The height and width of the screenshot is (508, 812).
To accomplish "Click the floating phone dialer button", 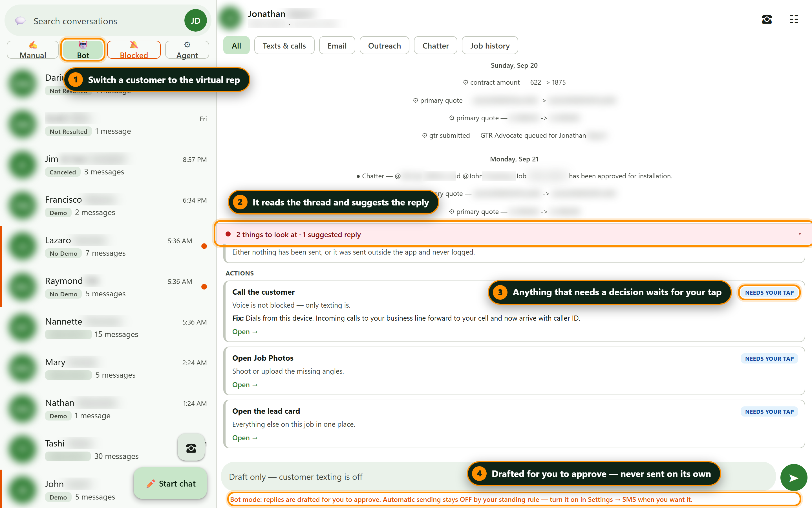I will click(191, 448).
